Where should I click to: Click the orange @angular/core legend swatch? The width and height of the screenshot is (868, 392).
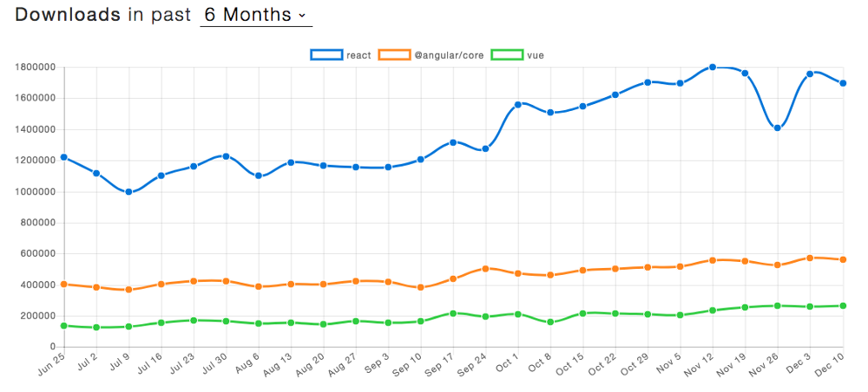(x=395, y=55)
